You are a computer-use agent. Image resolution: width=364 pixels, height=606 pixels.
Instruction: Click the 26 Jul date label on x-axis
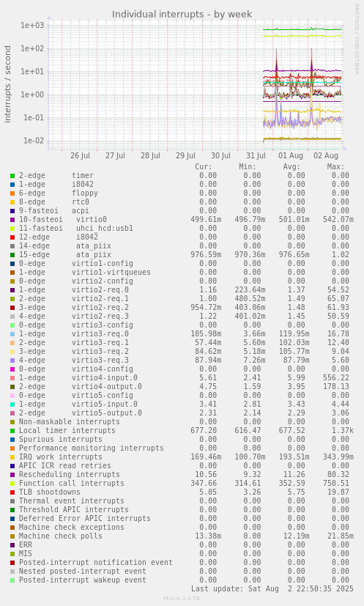tap(80, 156)
